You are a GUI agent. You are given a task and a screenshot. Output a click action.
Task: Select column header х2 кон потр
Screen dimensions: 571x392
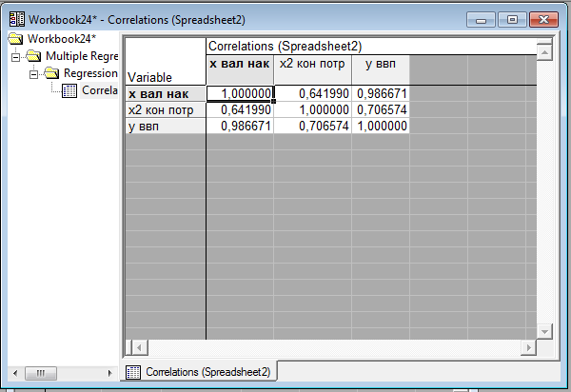tap(312, 70)
